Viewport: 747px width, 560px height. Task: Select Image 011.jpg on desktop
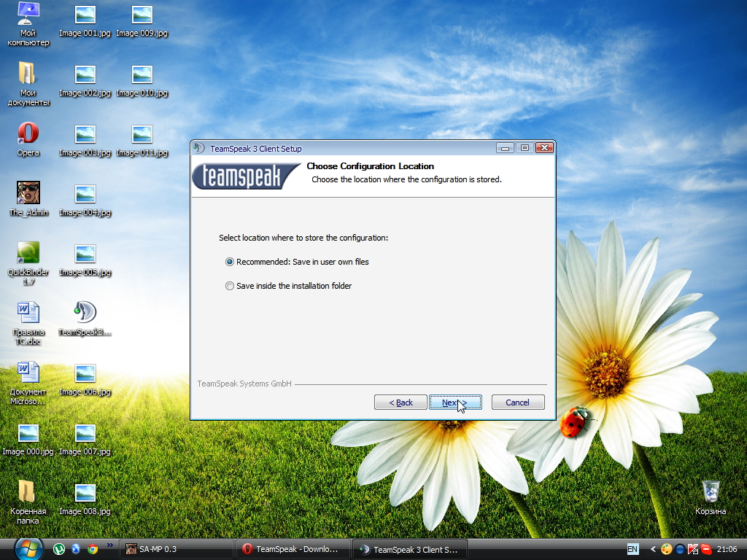tap(142, 140)
